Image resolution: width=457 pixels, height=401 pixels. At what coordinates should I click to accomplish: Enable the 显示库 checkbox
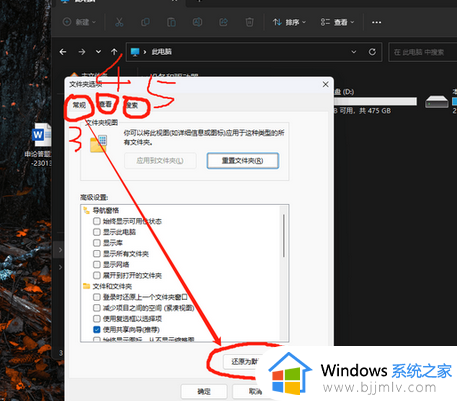(97, 243)
